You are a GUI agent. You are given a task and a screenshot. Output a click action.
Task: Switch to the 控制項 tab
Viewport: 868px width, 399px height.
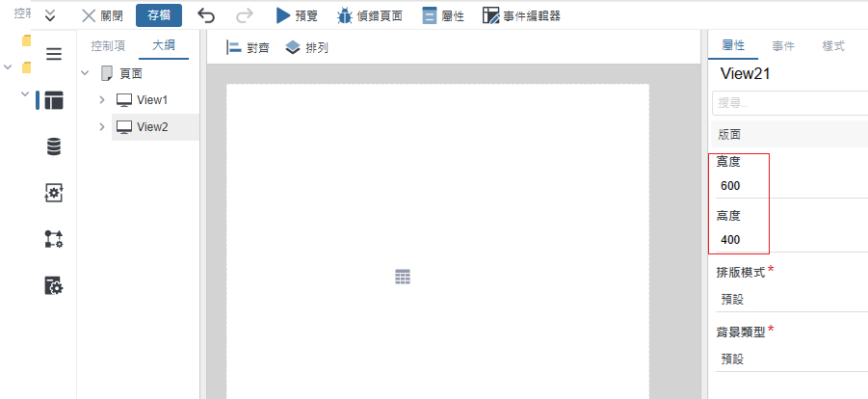coord(108,46)
